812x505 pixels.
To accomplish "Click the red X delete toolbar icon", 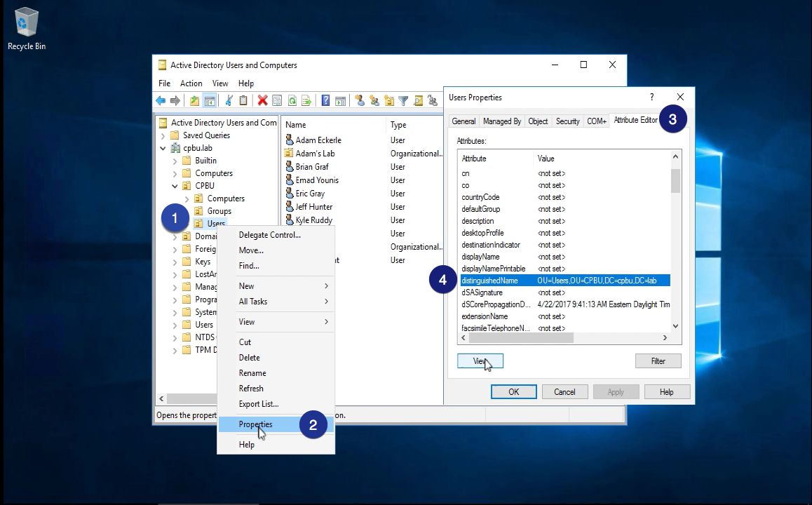I will [x=262, y=101].
